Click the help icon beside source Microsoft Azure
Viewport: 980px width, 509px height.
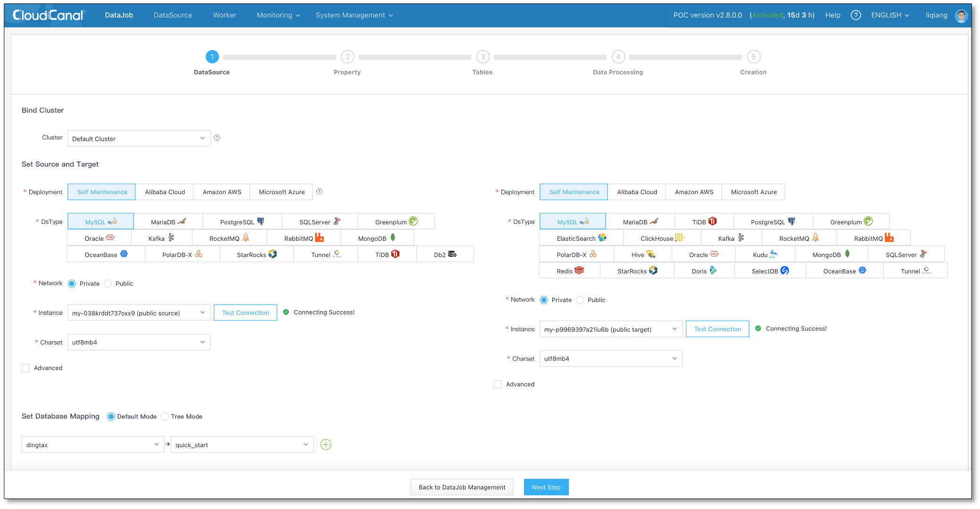pyautogui.click(x=320, y=192)
